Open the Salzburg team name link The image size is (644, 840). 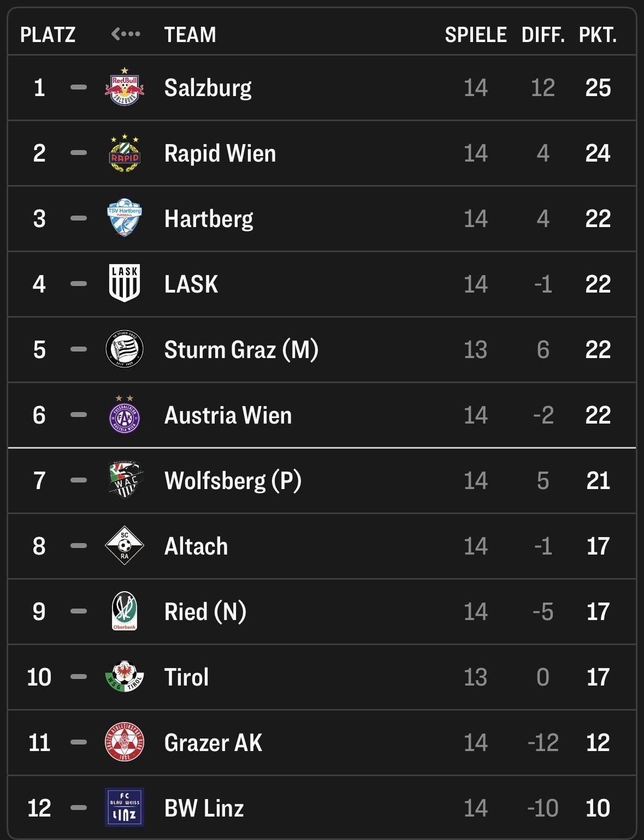208,88
